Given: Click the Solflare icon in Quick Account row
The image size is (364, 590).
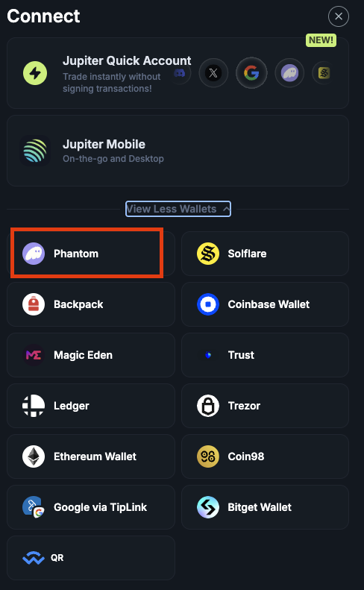Looking at the screenshot, I should (x=323, y=73).
